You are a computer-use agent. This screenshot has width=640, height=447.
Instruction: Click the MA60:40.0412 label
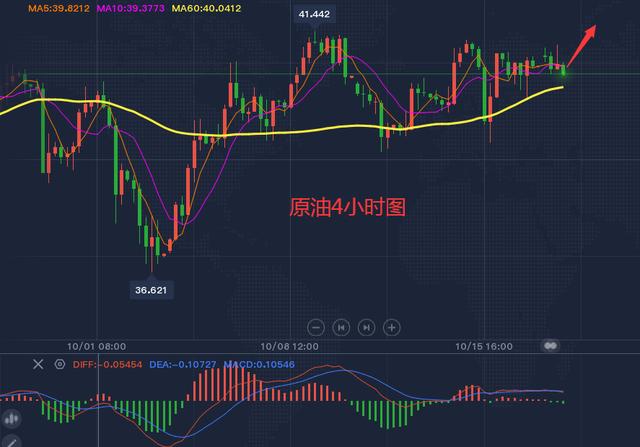206,8
